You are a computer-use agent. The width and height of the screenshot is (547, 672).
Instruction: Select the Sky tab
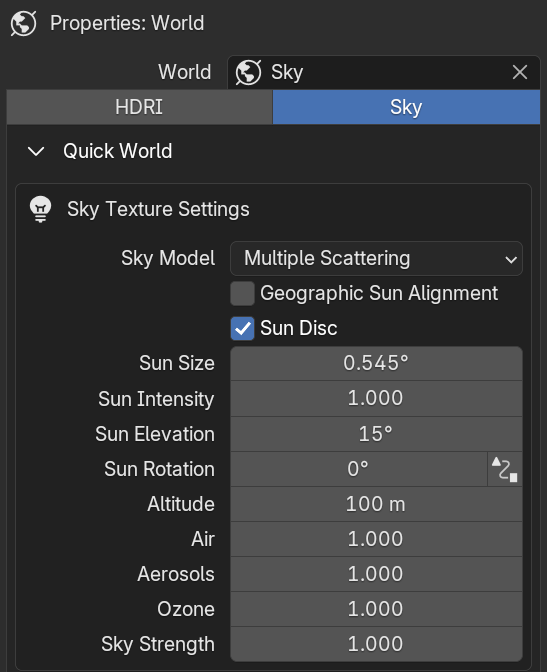(406, 107)
